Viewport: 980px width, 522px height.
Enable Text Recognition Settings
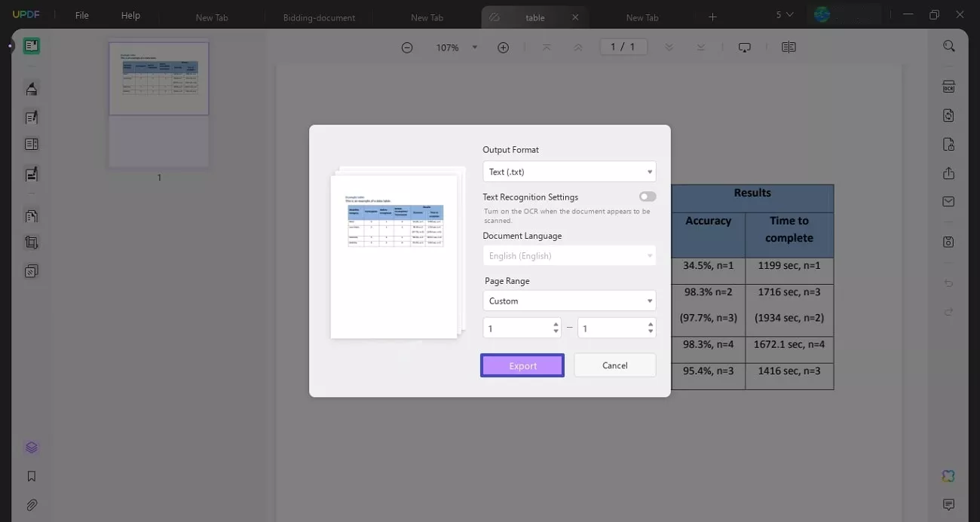(x=647, y=196)
